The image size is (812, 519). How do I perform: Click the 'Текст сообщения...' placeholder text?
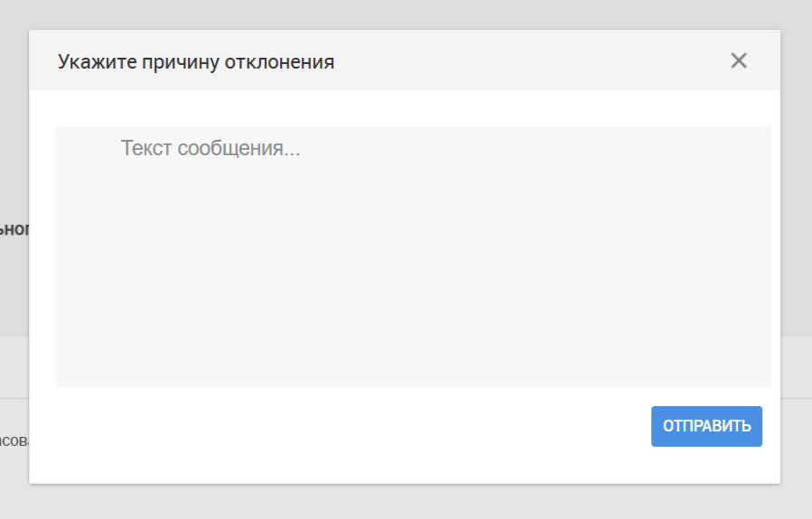tap(210, 149)
